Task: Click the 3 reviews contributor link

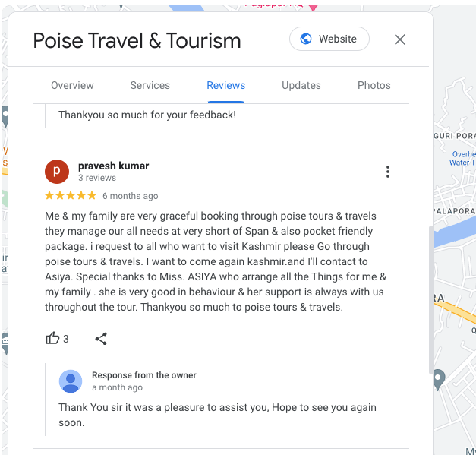Action: pyautogui.click(x=97, y=178)
